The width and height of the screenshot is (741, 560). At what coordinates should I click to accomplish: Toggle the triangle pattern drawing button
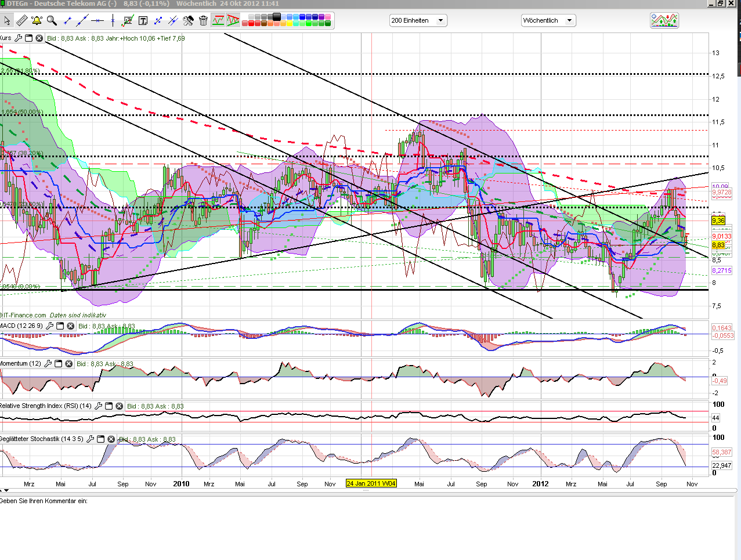(233, 21)
